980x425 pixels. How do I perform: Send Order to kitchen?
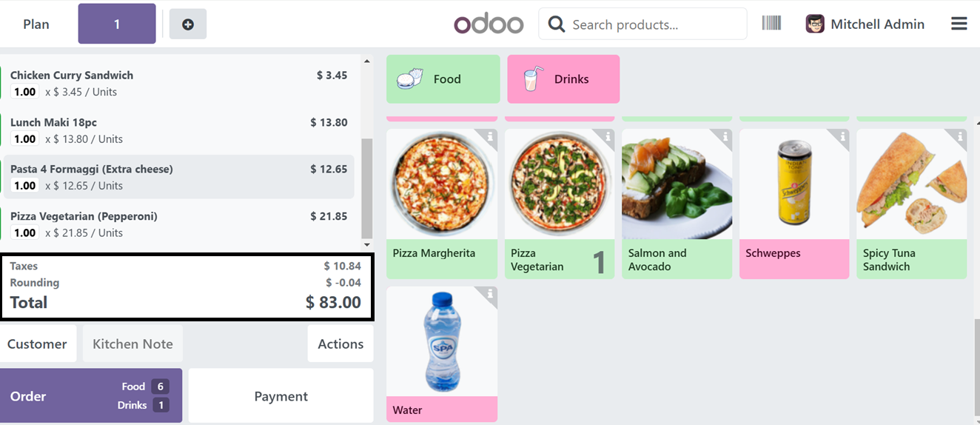pyautogui.click(x=91, y=396)
